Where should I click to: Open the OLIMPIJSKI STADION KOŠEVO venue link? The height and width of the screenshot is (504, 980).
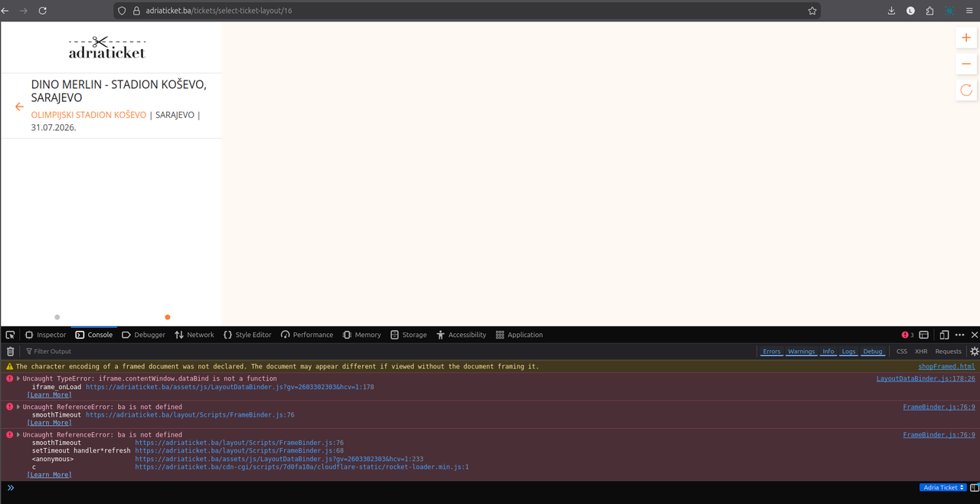(89, 115)
